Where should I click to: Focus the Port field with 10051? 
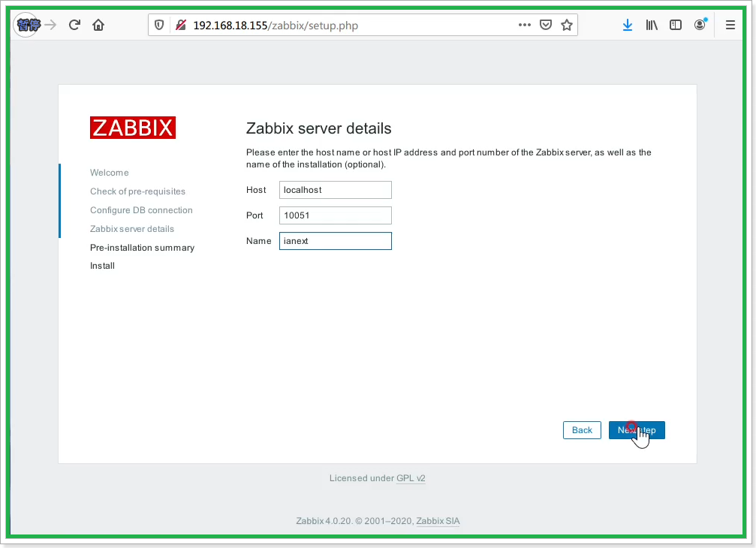coord(335,215)
